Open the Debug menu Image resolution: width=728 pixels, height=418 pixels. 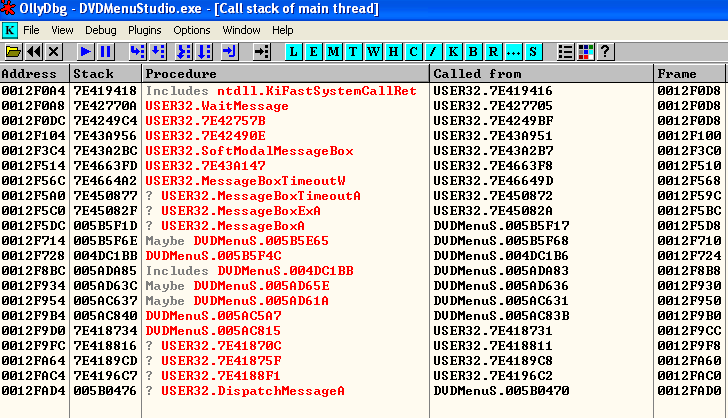pos(101,30)
